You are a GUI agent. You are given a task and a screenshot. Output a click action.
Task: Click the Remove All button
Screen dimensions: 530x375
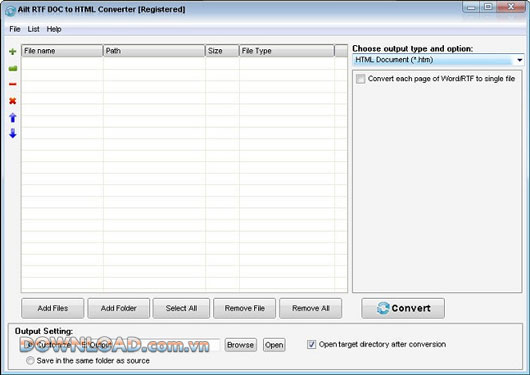310,308
